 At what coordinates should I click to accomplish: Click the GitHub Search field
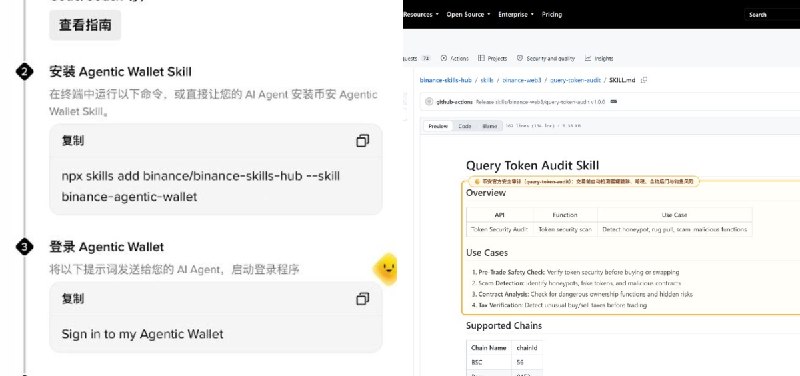772,15
